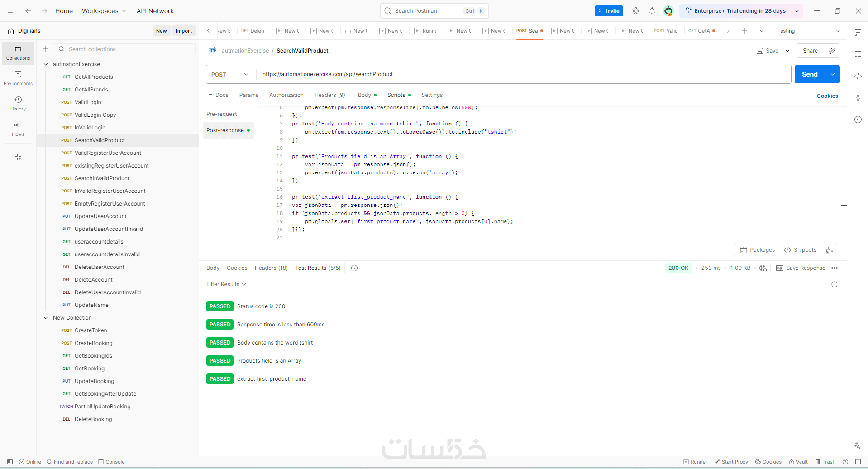This screenshot has width=868, height=469.
Task: Open the Postman settings gear
Action: tap(636, 11)
